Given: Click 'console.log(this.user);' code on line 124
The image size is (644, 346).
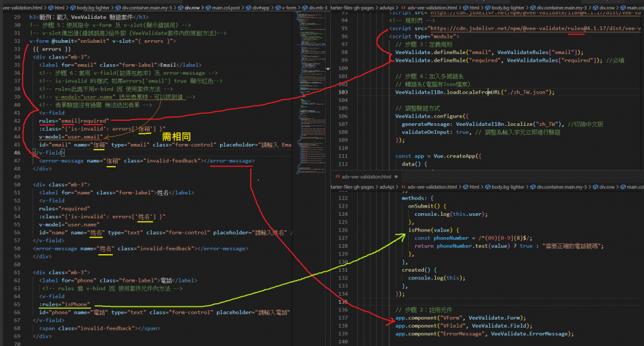Looking at the screenshot, I should [x=451, y=214].
